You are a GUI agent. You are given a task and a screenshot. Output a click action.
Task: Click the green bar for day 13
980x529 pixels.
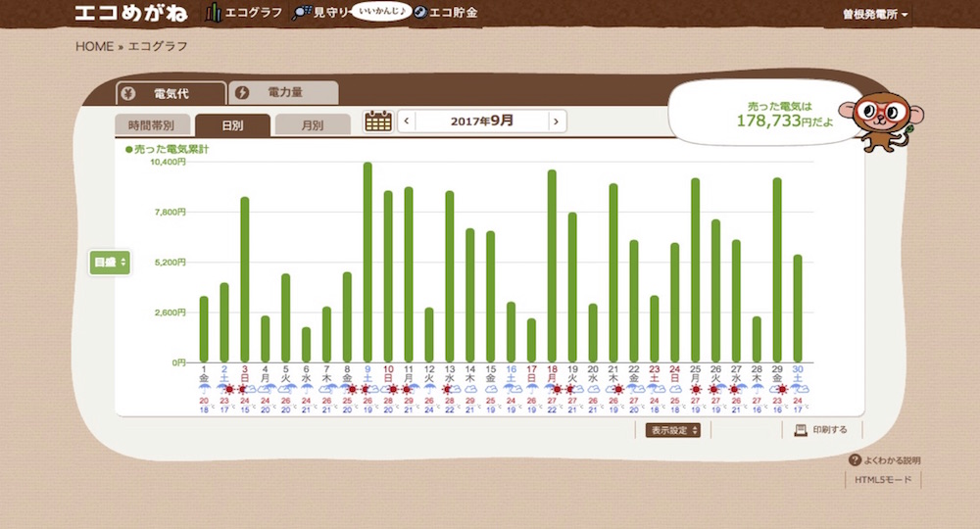click(450, 276)
